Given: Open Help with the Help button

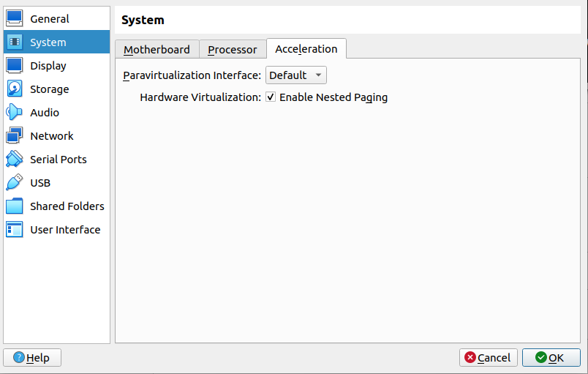Looking at the screenshot, I should [32, 358].
